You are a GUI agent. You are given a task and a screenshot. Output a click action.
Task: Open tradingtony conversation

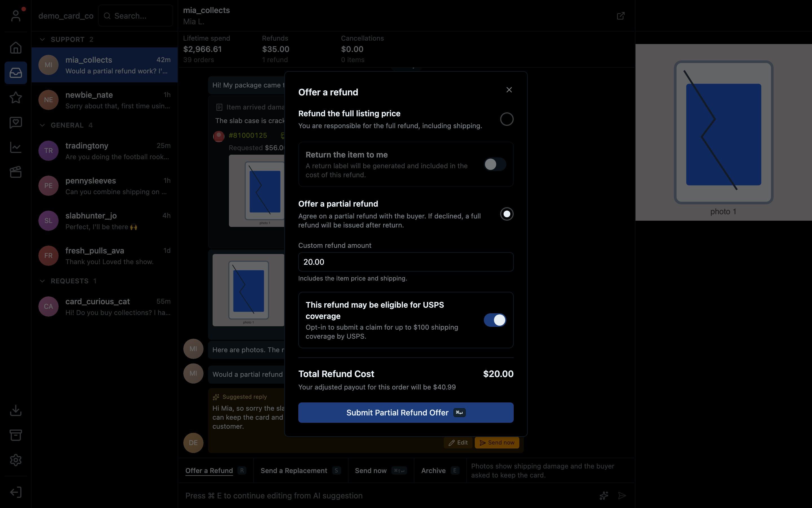(x=105, y=150)
